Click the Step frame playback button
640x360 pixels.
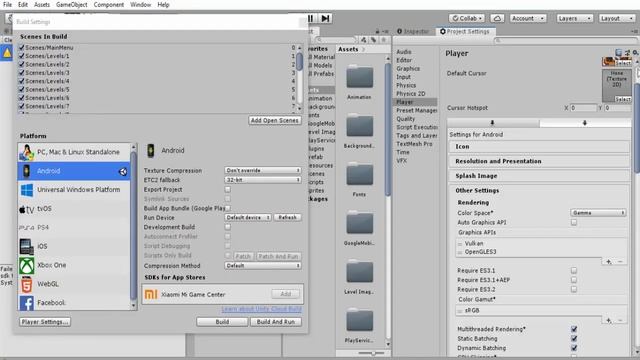click(x=325, y=18)
